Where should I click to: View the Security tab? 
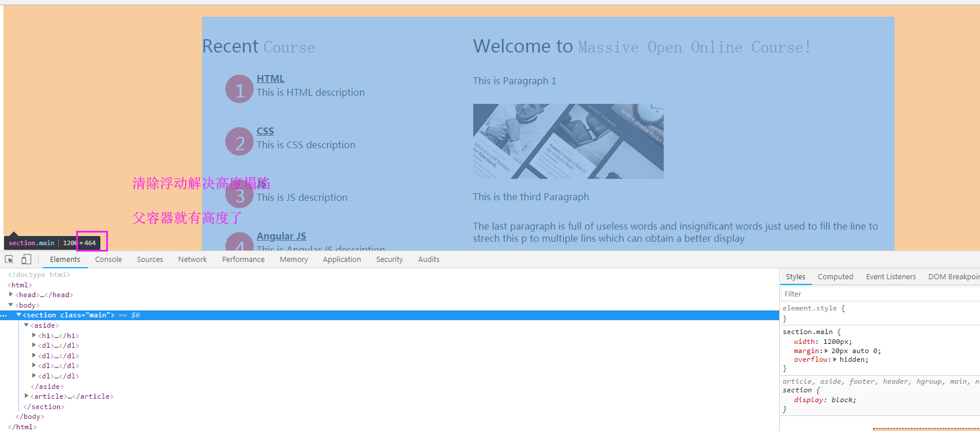390,260
